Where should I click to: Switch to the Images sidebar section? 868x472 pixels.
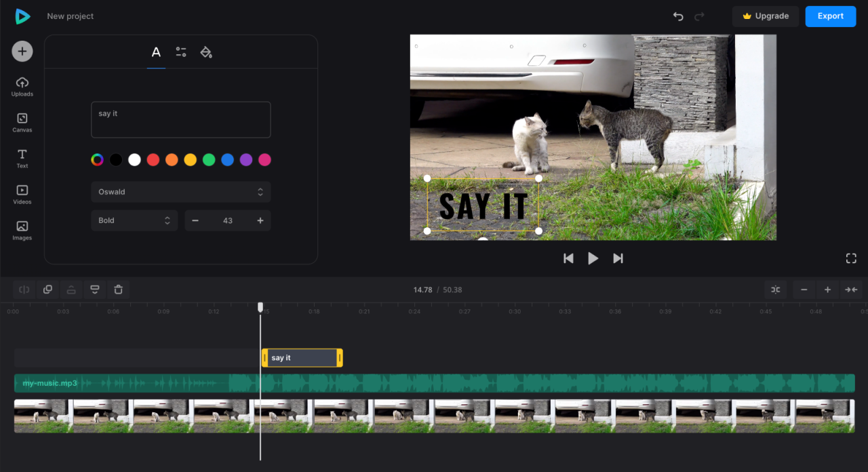click(x=22, y=230)
